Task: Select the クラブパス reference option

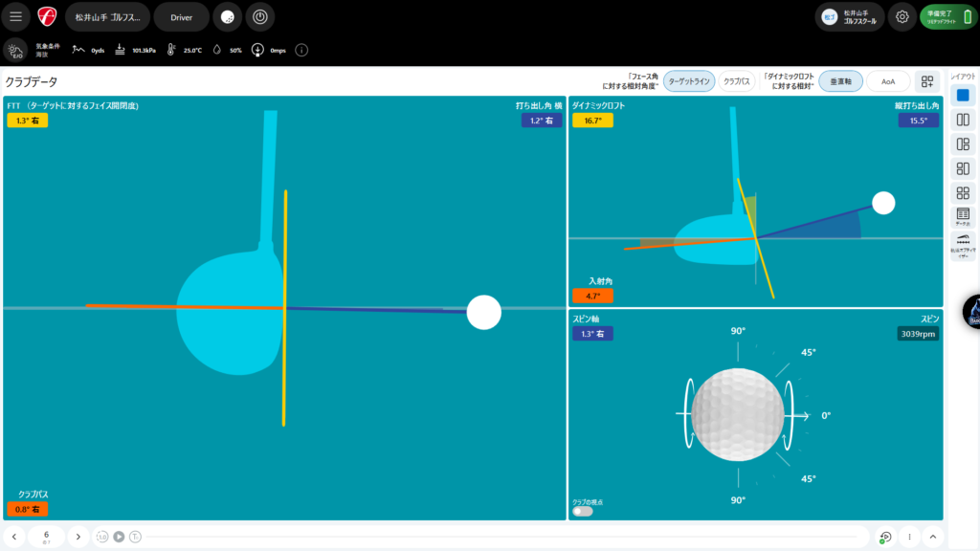Action: 737,81
